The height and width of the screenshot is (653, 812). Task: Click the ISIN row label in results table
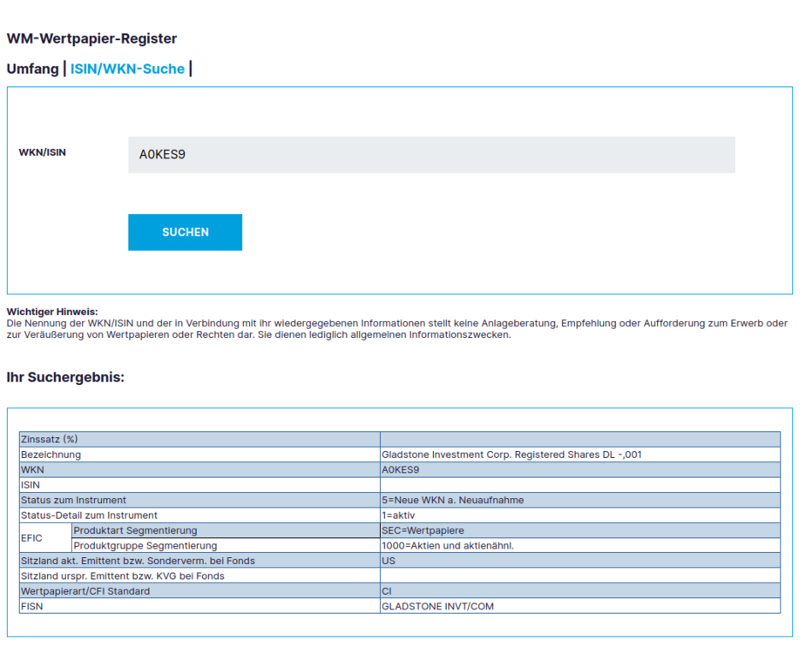[30, 485]
